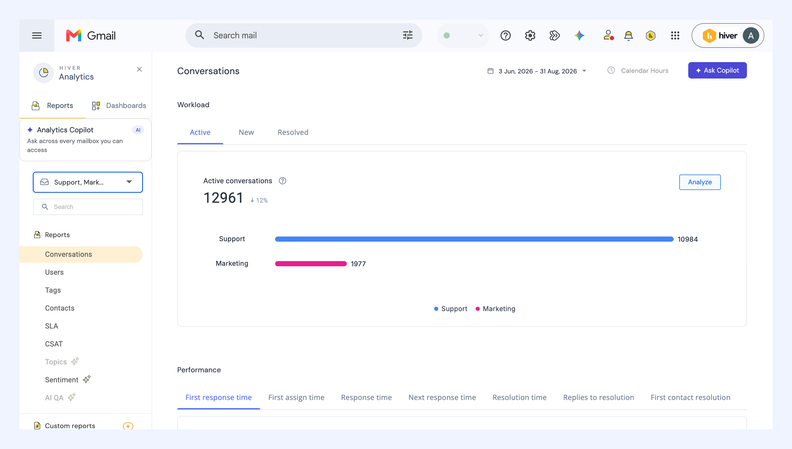Select Response time tab
792x449 pixels.
click(366, 397)
